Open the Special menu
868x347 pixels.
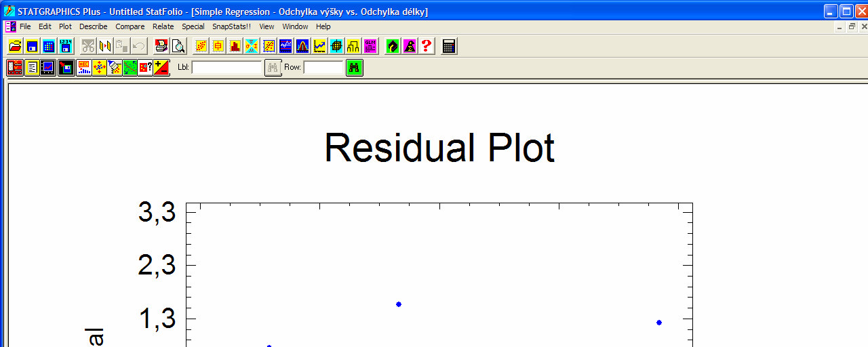coord(193,26)
